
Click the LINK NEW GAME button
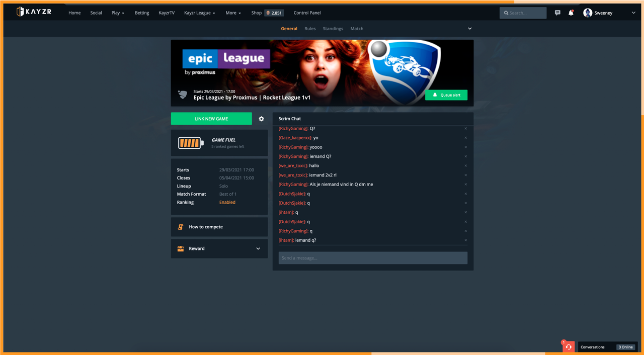tap(211, 119)
